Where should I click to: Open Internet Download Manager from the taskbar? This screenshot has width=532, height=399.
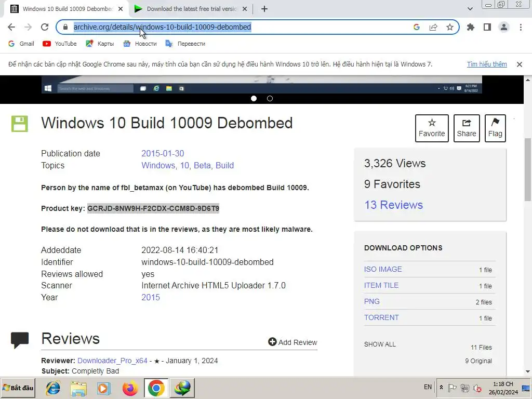(182, 388)
